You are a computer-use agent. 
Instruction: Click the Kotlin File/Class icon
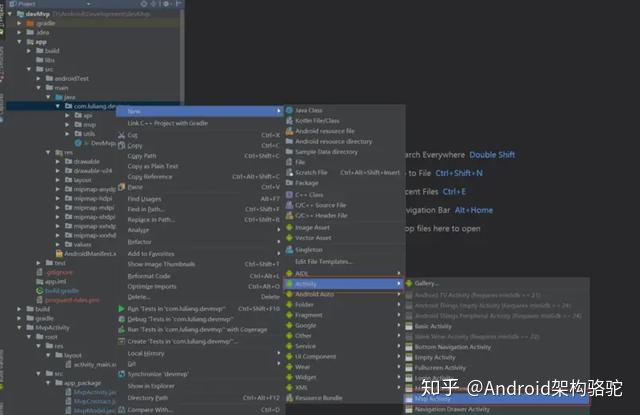coord(289,121)
